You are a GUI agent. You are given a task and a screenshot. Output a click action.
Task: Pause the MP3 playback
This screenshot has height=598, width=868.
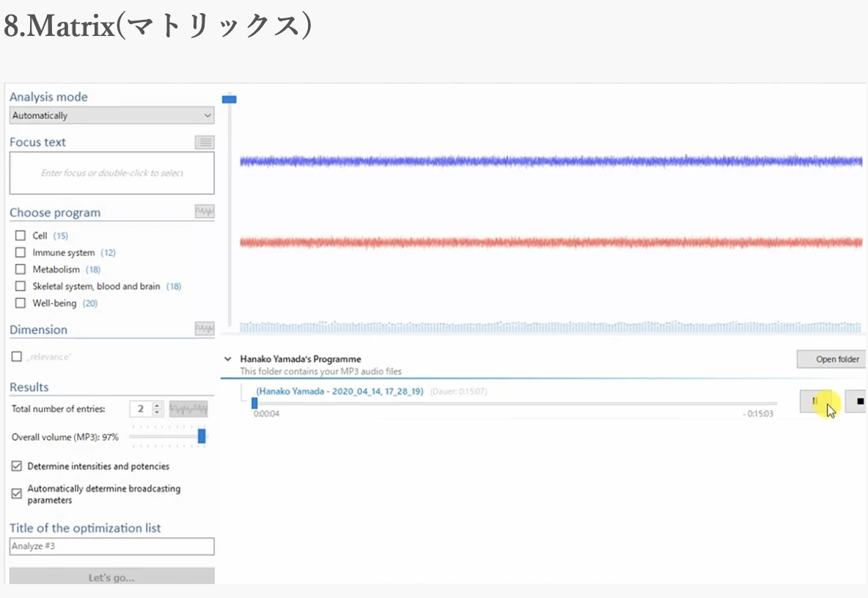click(x=815, y=402)
